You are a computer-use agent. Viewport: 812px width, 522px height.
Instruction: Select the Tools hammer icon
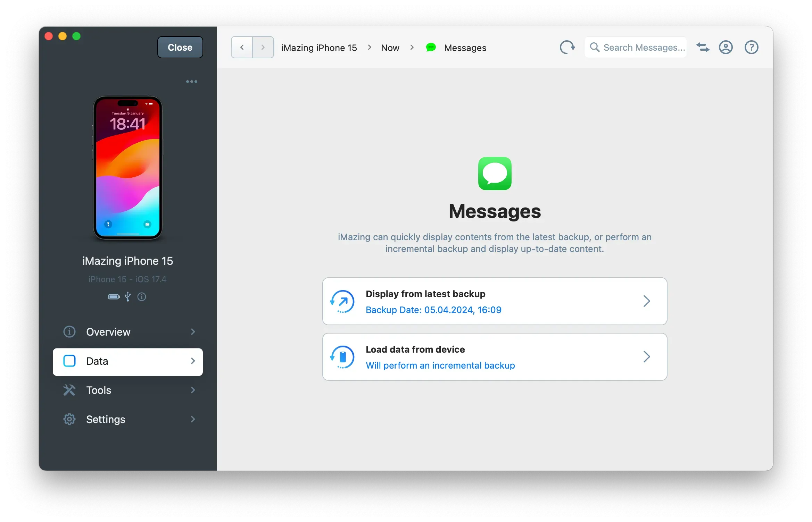pyautogui.click(x=69, y=390)
